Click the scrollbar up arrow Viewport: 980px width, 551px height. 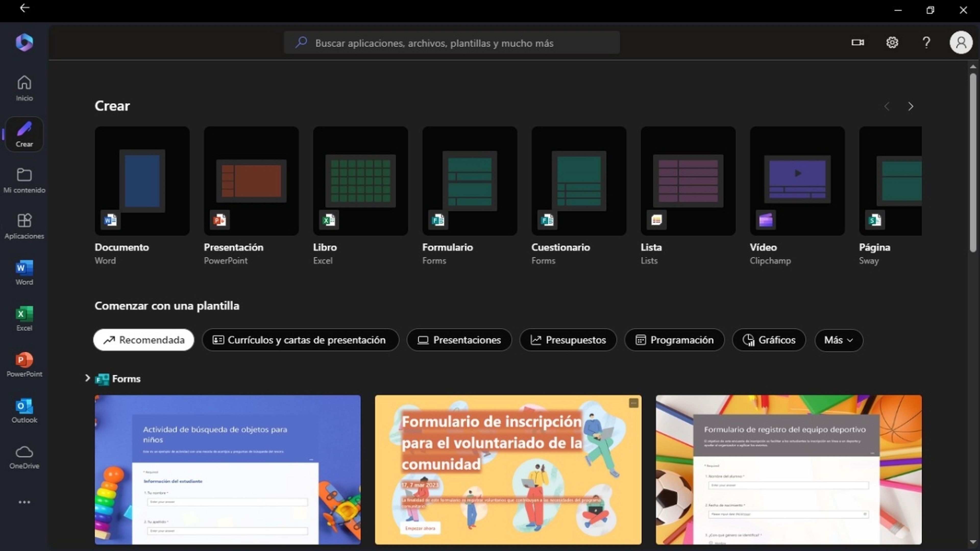pos(973,67)
